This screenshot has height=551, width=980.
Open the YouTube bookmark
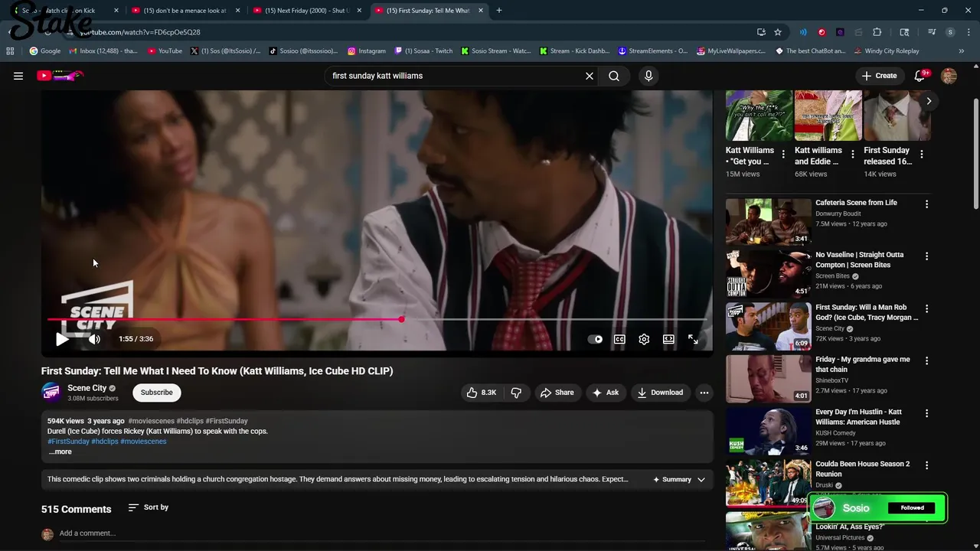point(165,51)
